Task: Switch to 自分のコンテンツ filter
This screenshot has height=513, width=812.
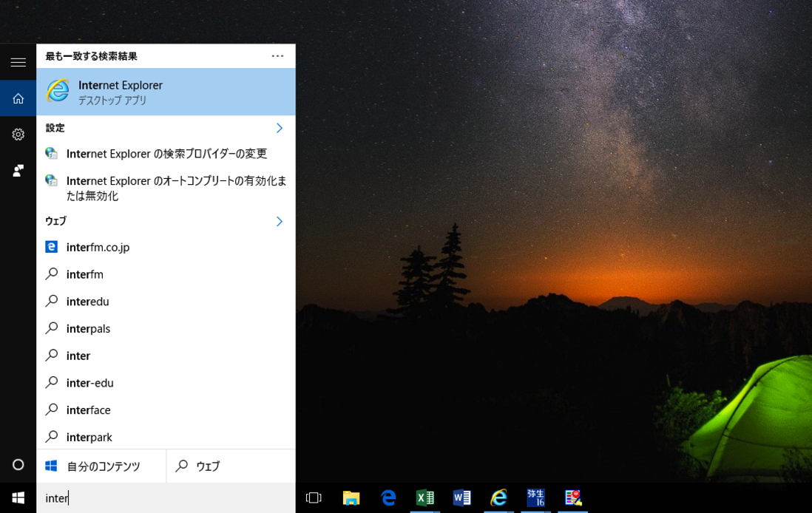Action: pos(101,466)
